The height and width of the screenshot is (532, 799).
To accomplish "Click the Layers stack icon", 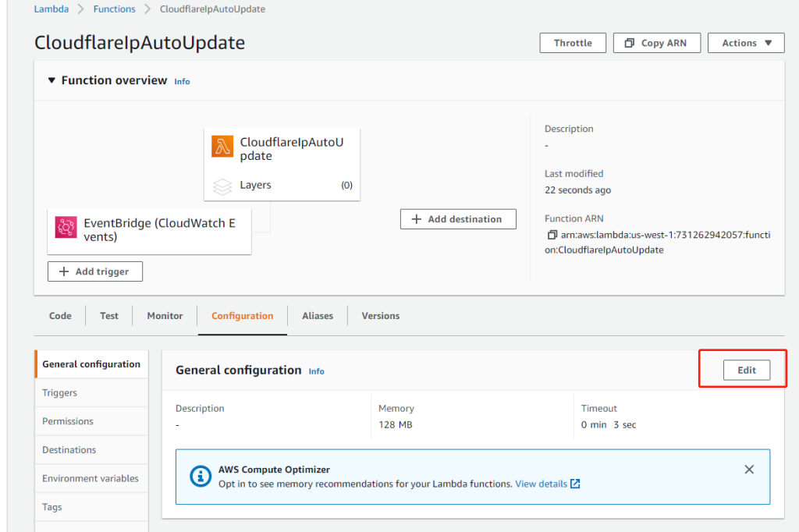I will click(222, 186).
